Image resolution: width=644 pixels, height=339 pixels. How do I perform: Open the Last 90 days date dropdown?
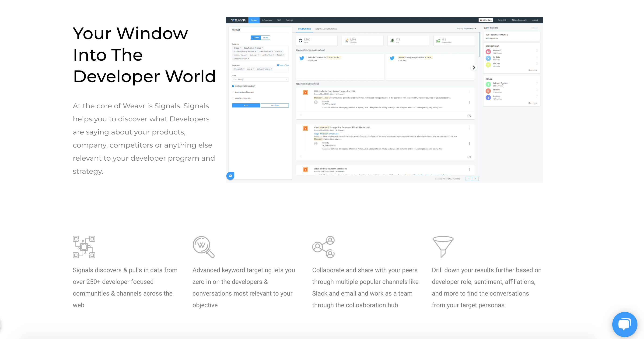[x=260, y=79]
